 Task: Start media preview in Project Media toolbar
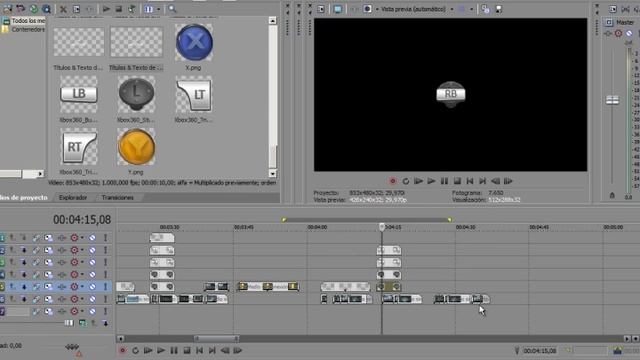click(106, 9)
